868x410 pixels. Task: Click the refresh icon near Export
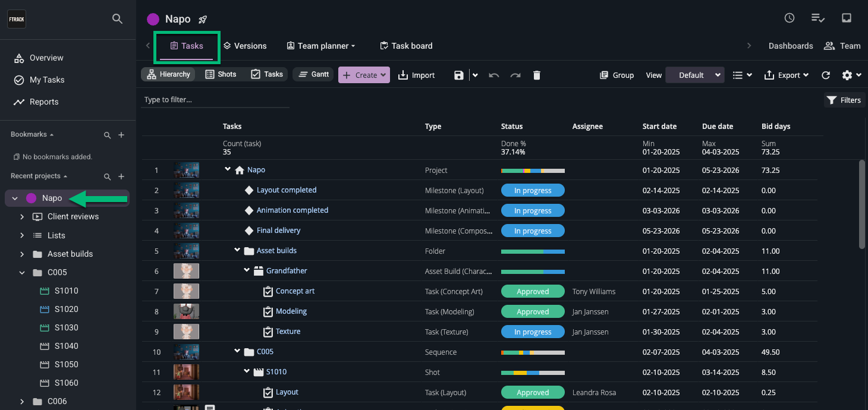coord(826,75)
